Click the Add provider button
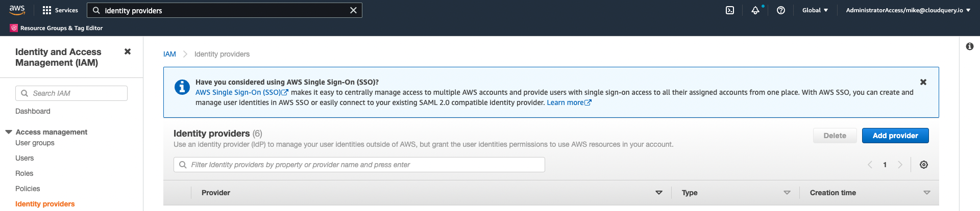The height and width of the screenshot is (211, 980). point(895,136)
